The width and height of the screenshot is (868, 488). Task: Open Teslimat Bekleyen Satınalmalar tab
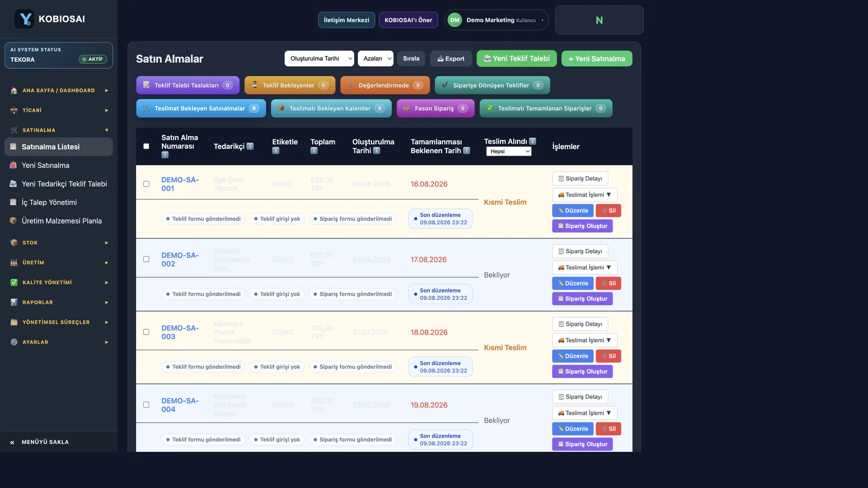[201, 108]
